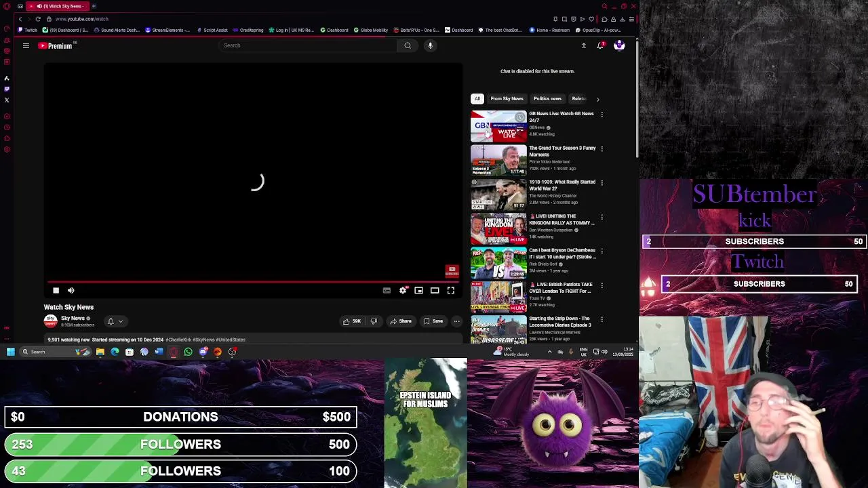The width and height of the screenshot is (868, 488).
Task: Open a new browser tab
Action: 94,6
